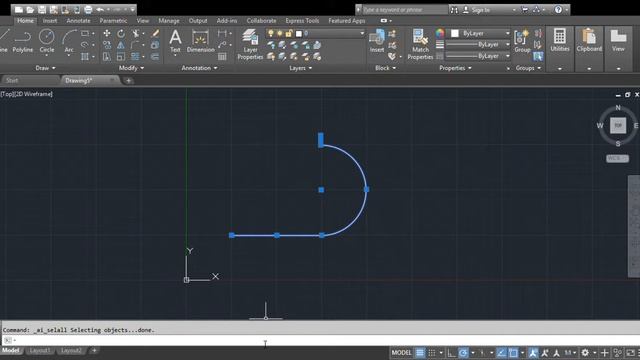Toggle polar tracking in status bar

click(463, 353)
